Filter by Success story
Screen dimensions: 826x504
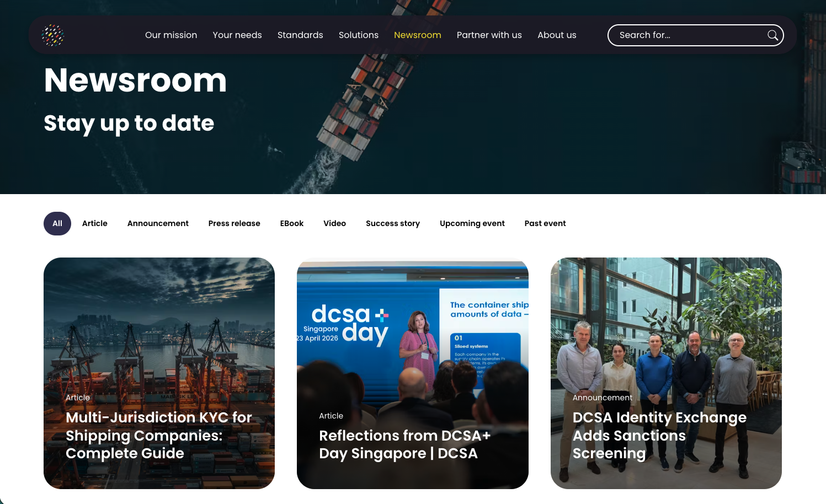point(393,223)
